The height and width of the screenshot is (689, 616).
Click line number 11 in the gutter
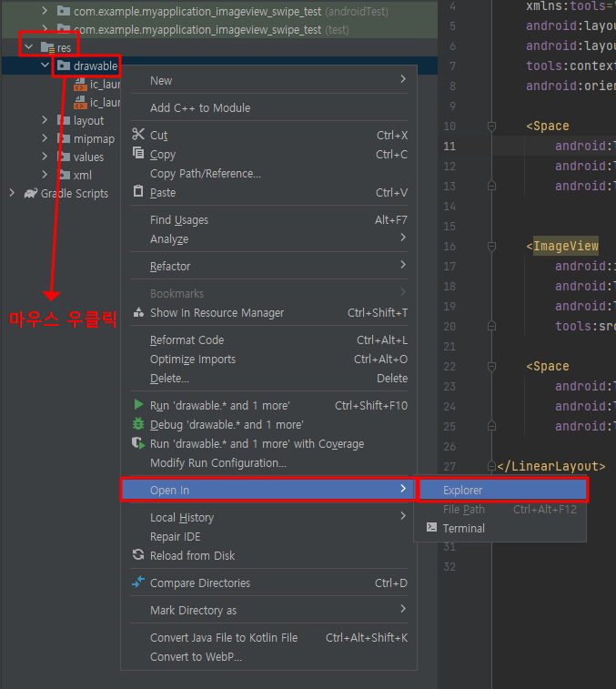pos(449,147)
